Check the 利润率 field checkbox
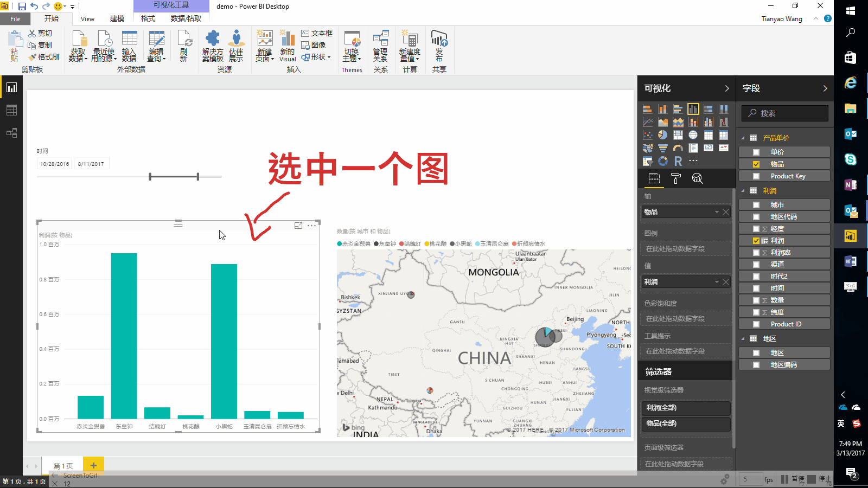The height and width of the screenshot is (488, 868). [x=756, y=253]
